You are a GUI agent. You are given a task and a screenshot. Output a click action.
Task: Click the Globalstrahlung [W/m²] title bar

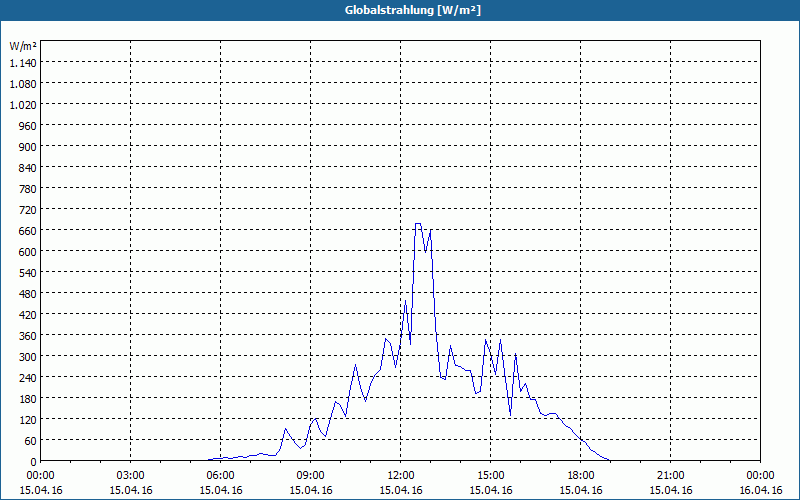[x=400, y=10]
